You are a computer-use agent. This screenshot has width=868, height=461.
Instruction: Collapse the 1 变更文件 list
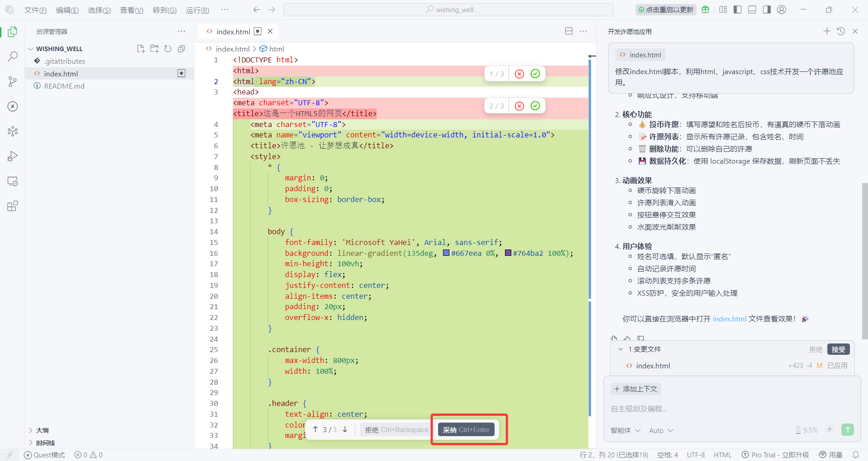click(620, 349)
